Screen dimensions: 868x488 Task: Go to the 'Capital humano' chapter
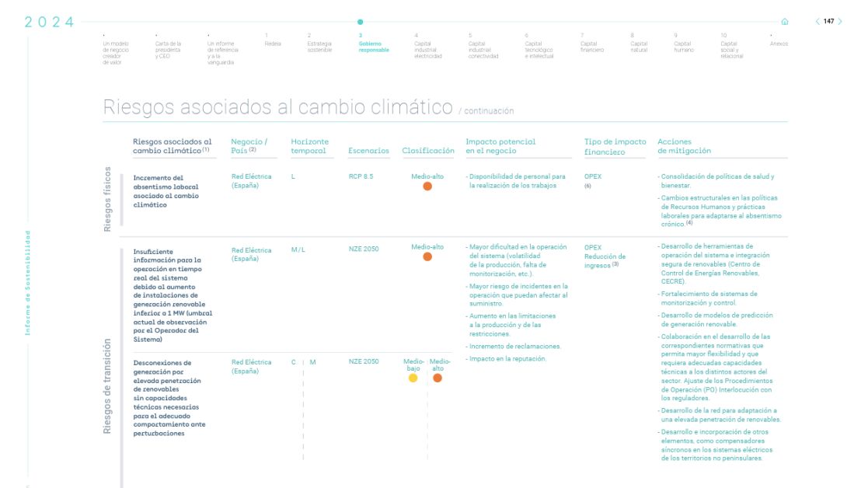tap(682, 47)
